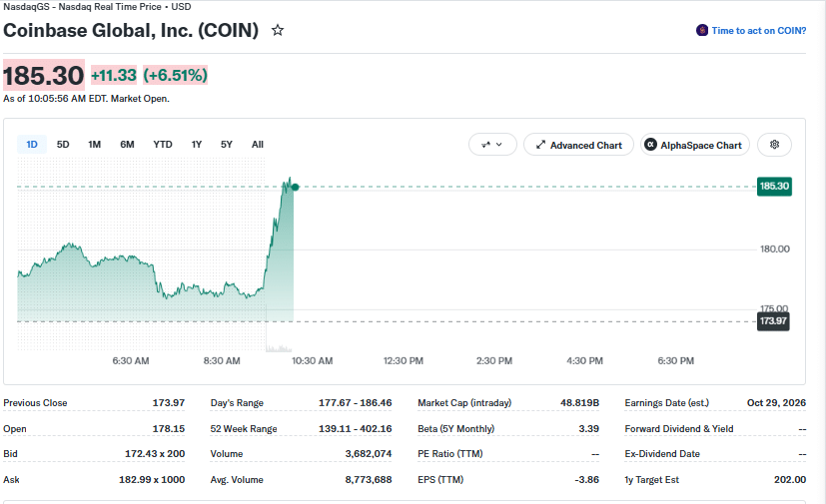Screen dimensions: 826x504
Task: Click the (+6.51%) percent change value
Action: [x=176, y=75]
